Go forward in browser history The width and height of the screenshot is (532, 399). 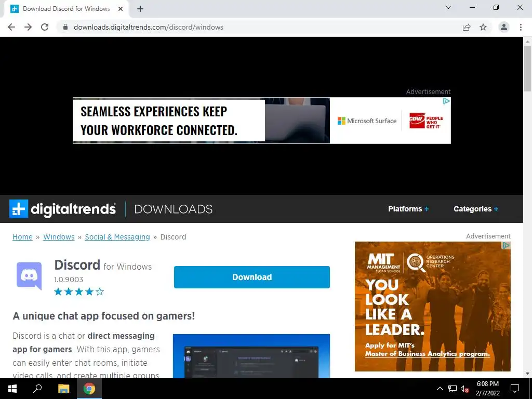click(28, 27)
